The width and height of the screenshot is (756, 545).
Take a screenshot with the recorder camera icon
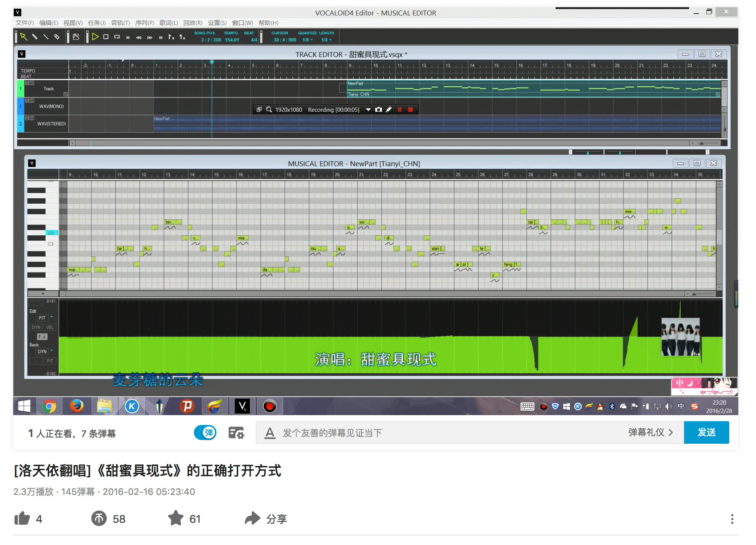[x=378, y=110]
